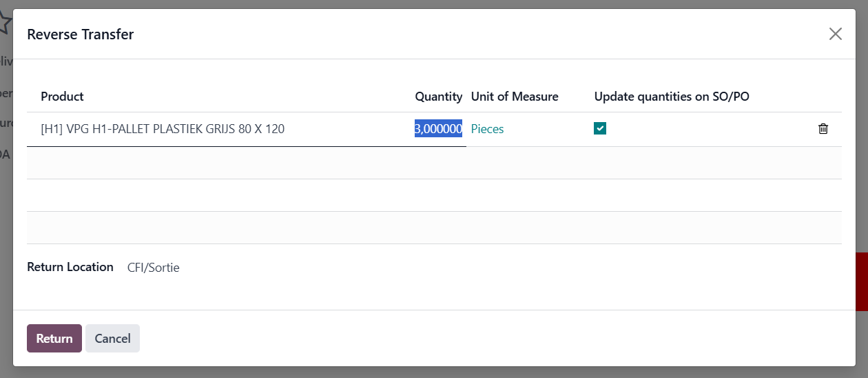Click the middle empty row in the table
This screenshot has width=868, height=378.
tap(434, 195)
